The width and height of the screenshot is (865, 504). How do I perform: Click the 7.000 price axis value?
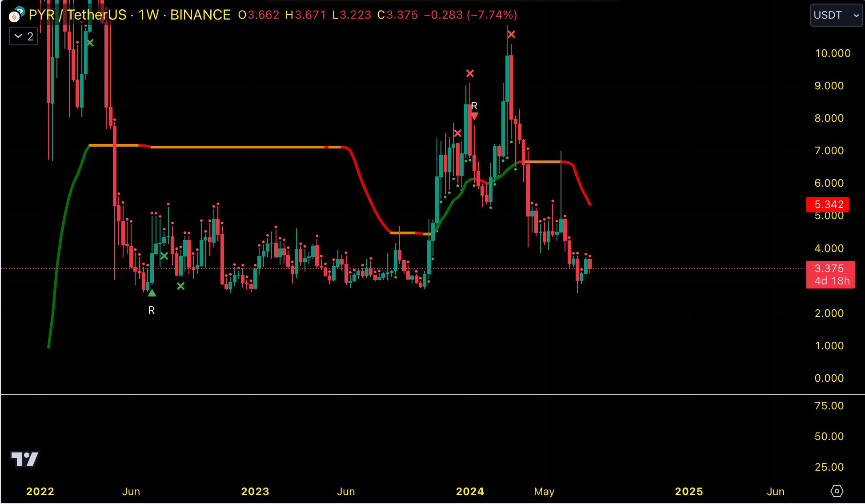tap(829, 151)
